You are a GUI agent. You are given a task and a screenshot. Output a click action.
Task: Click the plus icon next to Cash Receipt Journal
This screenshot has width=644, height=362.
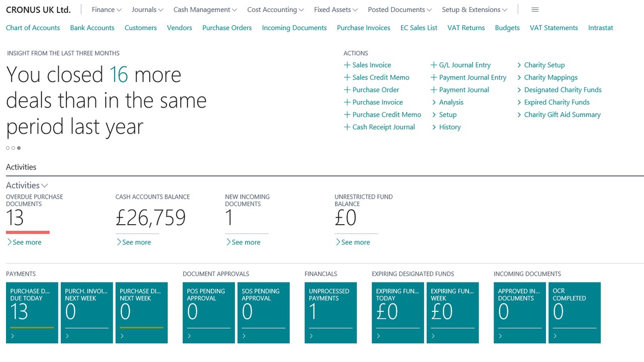point(347,127)
